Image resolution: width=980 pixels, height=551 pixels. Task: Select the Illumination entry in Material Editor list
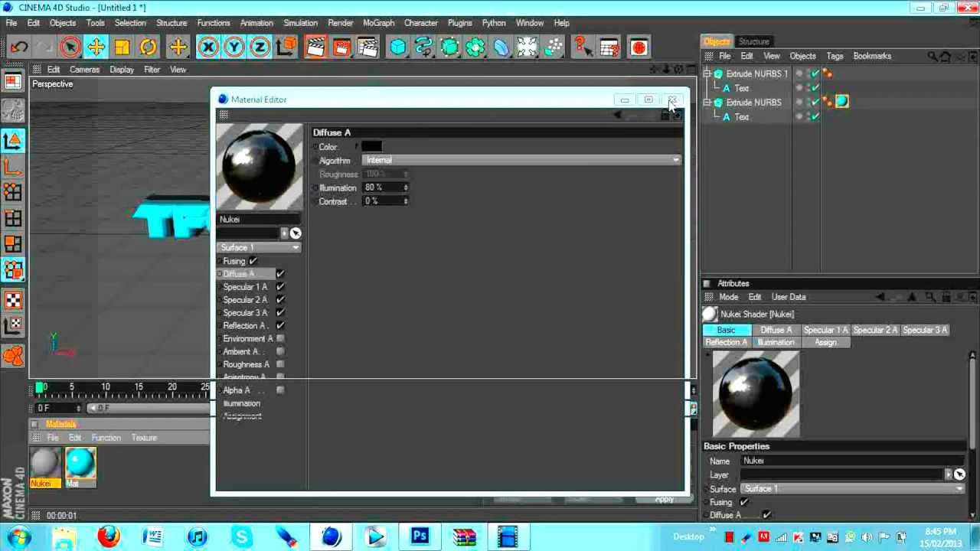coord(242,403)
